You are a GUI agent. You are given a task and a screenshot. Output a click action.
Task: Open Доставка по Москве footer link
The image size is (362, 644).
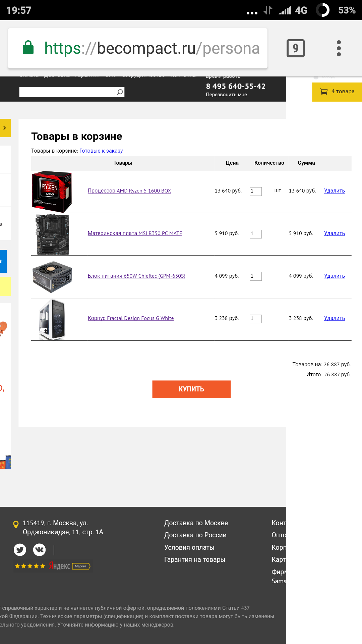coord(196,523)
